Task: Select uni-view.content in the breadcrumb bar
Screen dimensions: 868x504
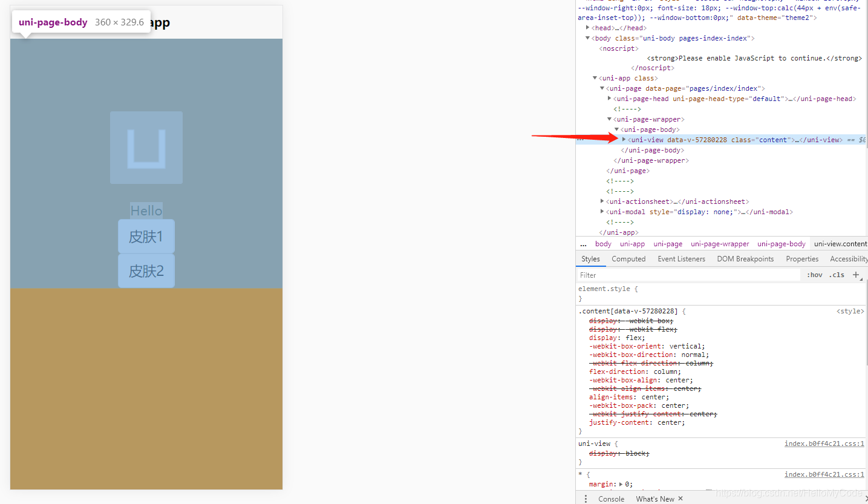Action: click(840, 244)
